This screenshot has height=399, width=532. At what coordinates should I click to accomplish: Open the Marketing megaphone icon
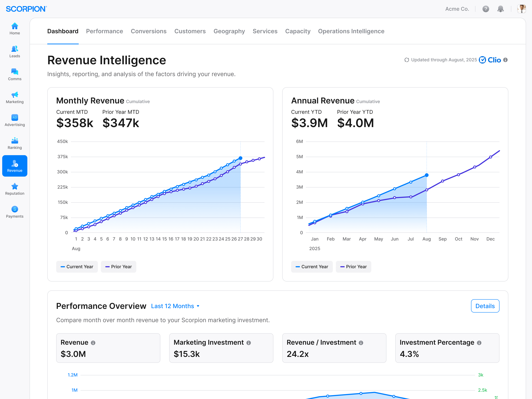click(15, 95)
